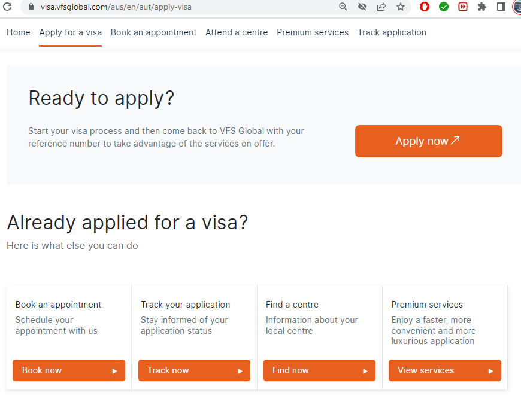This screenshot has width=521, height=420.
Task: Click the site security padlock icon
Action: point(32,7)
